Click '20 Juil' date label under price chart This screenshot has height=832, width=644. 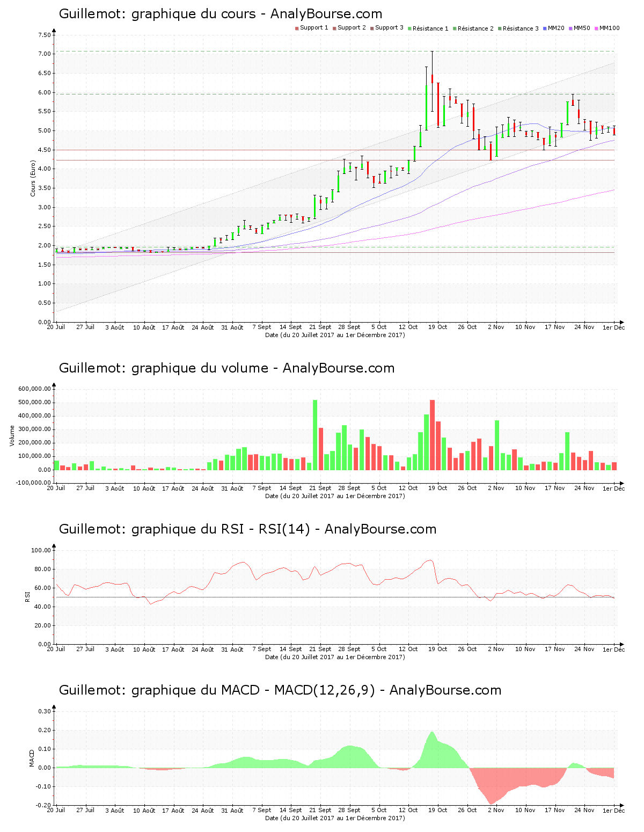pyautogui.click(x=56, y=327)
